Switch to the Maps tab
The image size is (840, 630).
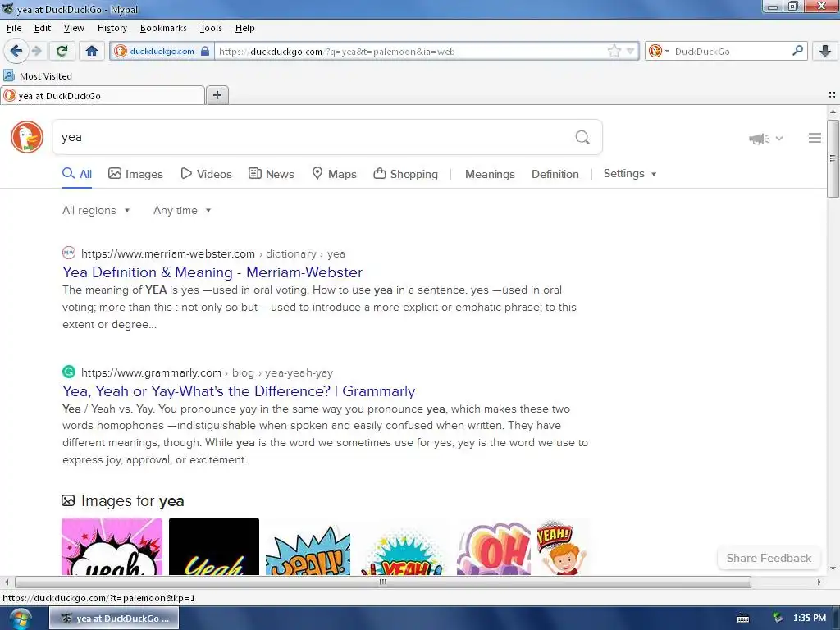point(335,174)
